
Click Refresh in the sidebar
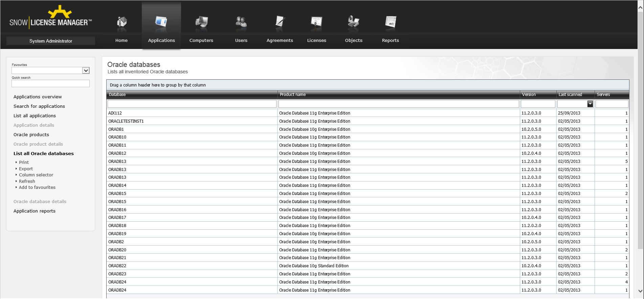click(27, 181)
